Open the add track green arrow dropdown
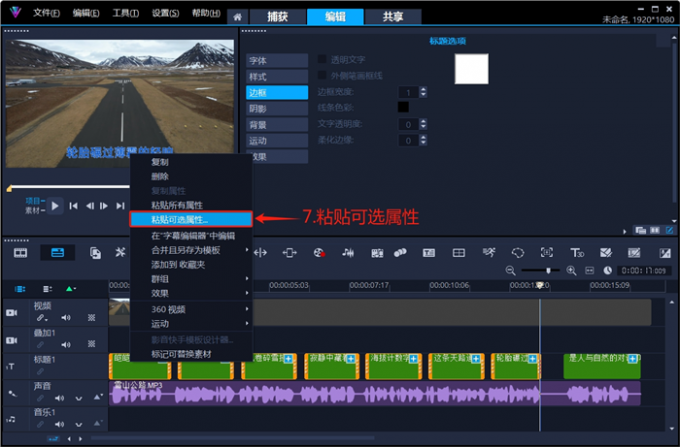Viewport: 680px width, 447px height. pyautogui.click(x=70, y=289)
